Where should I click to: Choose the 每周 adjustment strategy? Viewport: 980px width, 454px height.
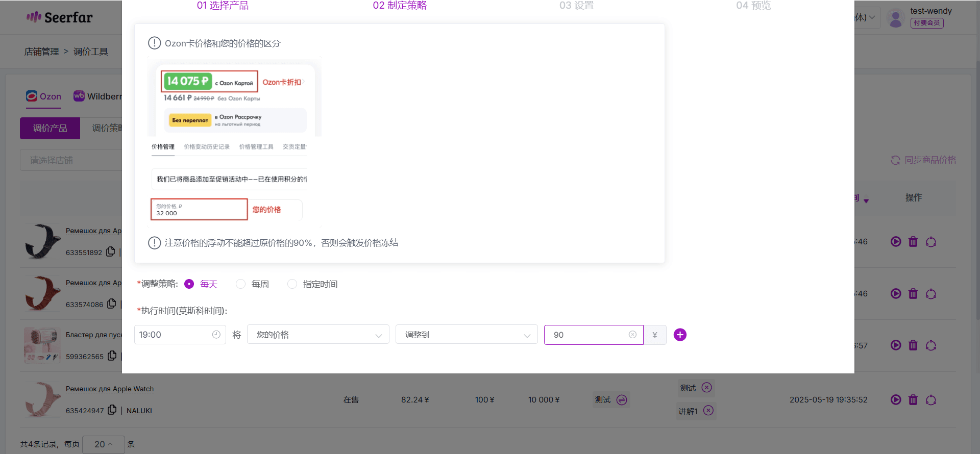tap(240, 284)
